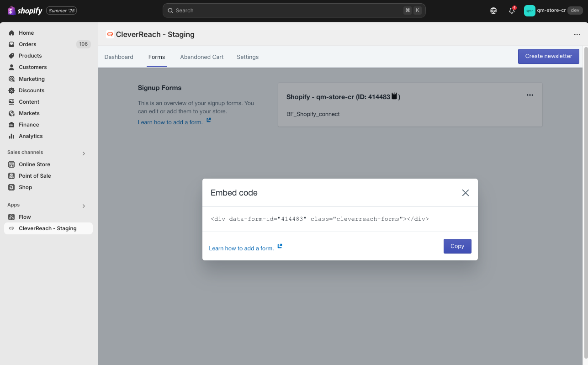Image resolution: width=588 pixels, height=365 pixels.
Task: Click the 106 orders badge
Action: point(83,44)
